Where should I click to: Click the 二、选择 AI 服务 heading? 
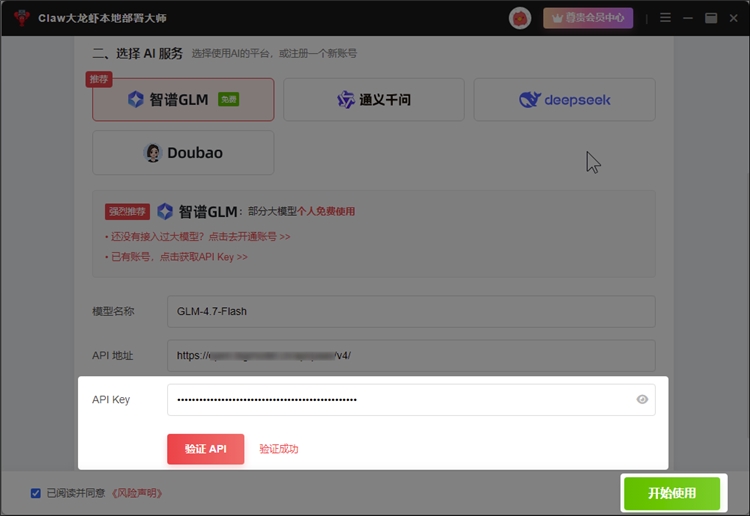point(138,53)
